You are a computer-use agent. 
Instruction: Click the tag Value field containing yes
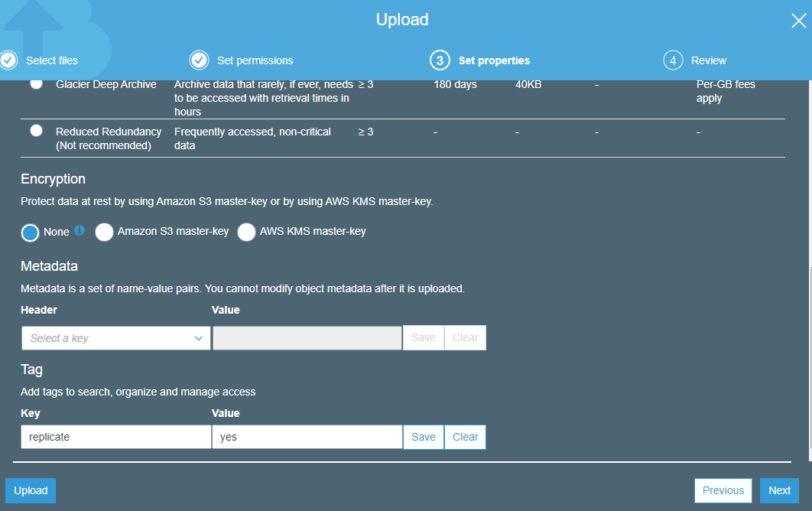[307, 437]
